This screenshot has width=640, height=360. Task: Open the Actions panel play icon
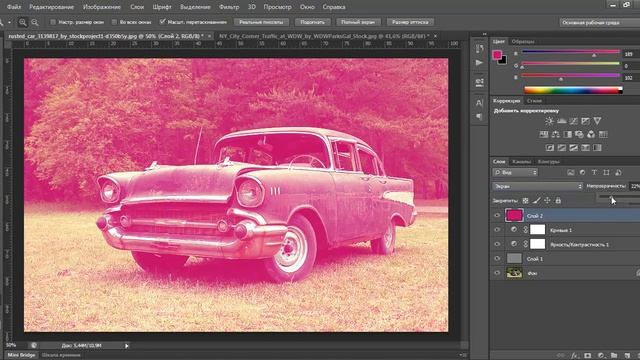coord(479,63)
